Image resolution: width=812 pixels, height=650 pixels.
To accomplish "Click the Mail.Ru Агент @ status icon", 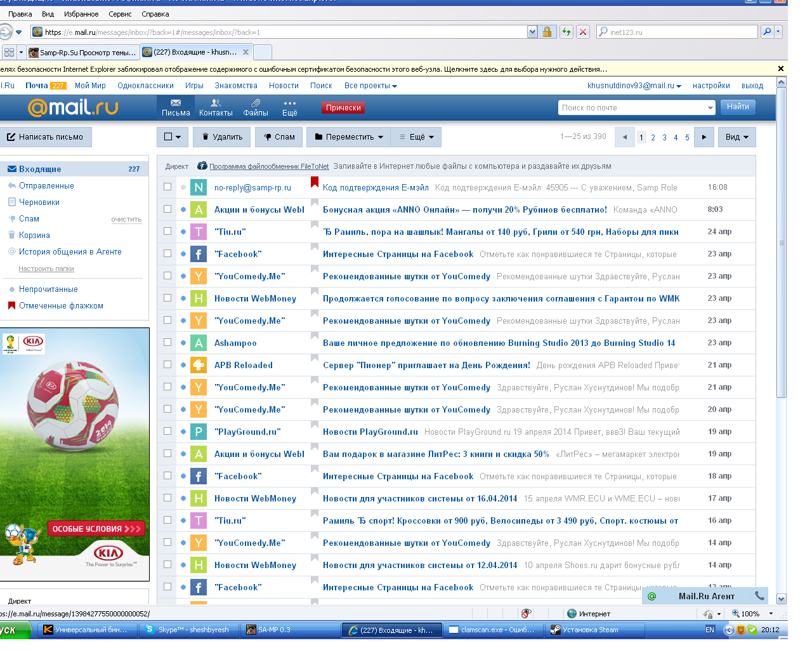I will click(652, 596).
